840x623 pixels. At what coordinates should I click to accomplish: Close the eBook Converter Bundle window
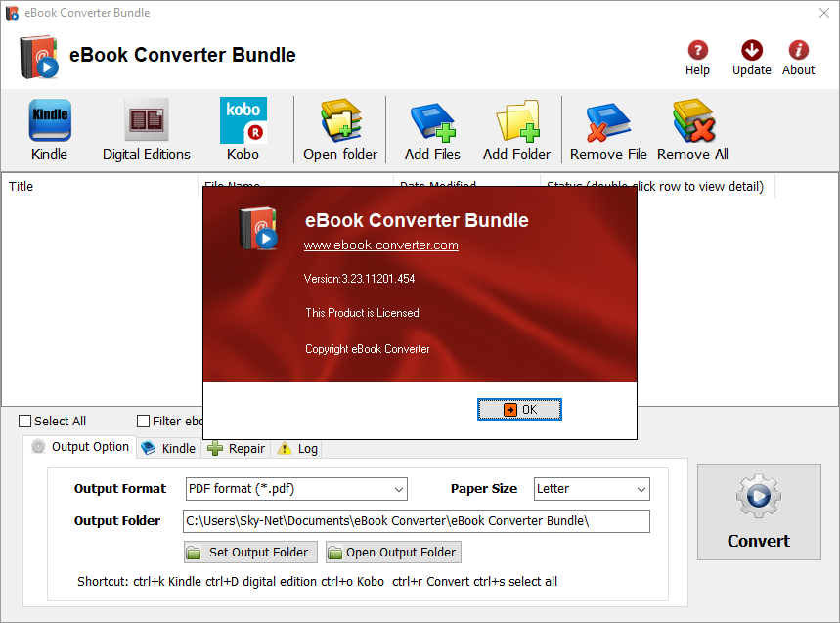[x=824, y=13]
